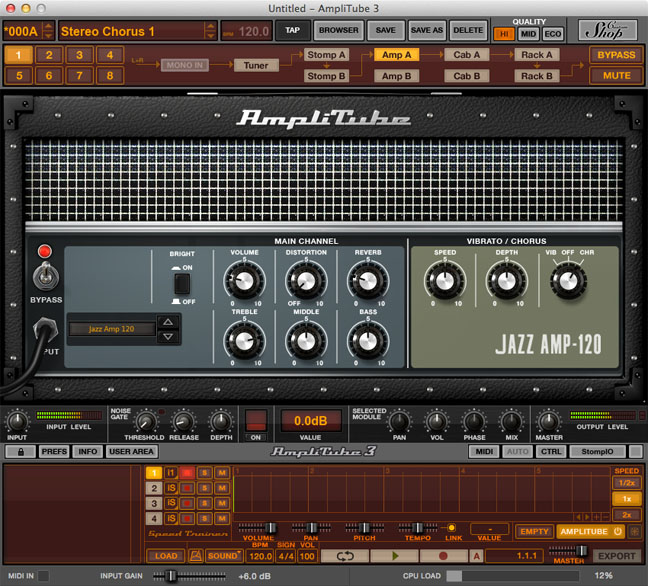Open the Jazz Amp 120 model selector

point(112,329)
